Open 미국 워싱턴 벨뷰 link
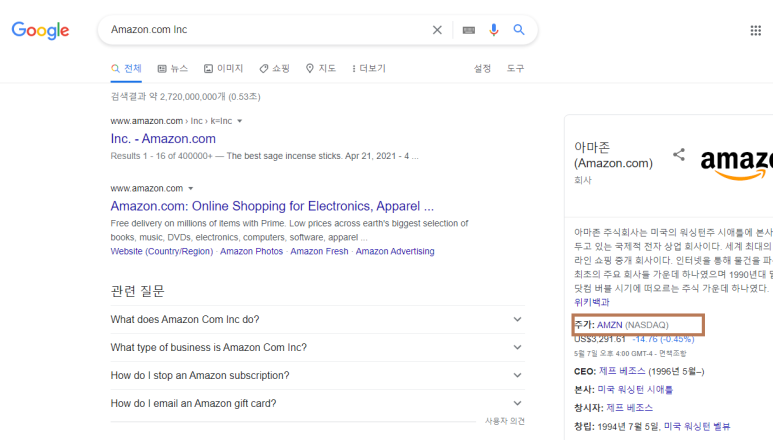 click(x=697, y=427)
